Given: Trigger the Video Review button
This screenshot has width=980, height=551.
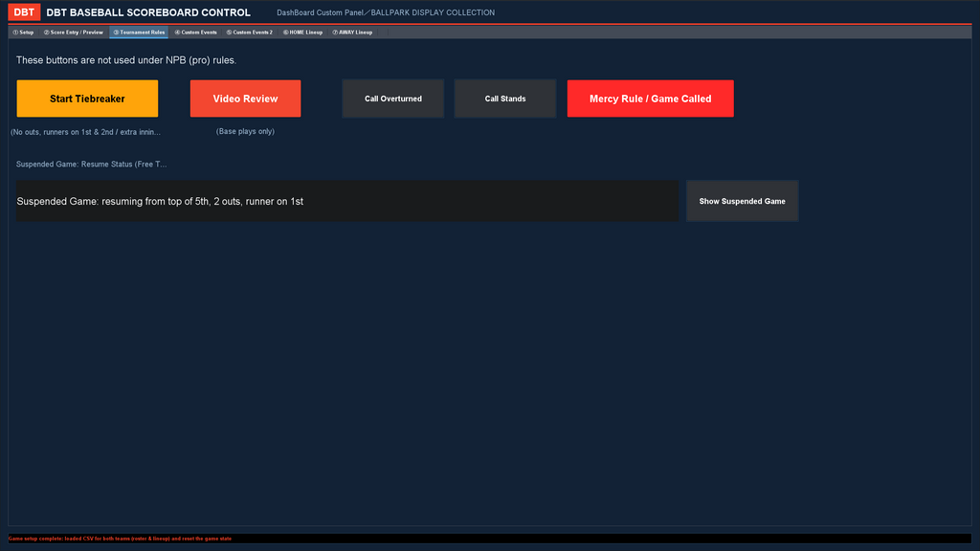Looking at the screenshot, I should coord(245,99).
